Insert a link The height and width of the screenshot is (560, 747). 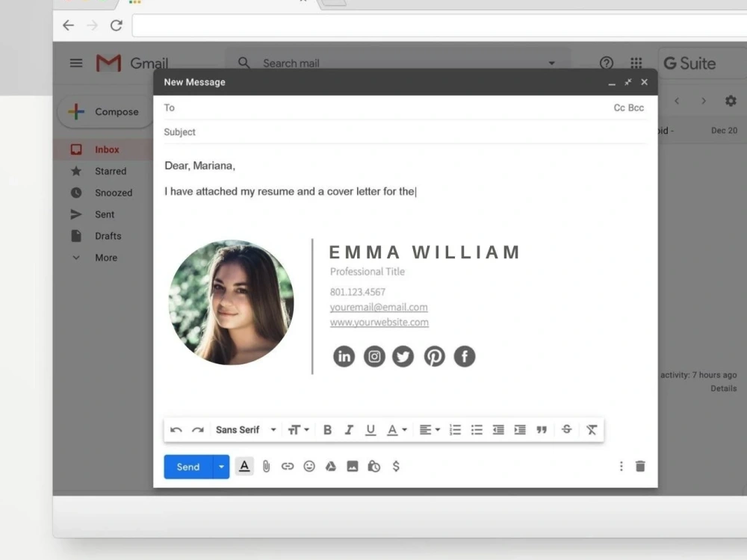tap(288, 466)
